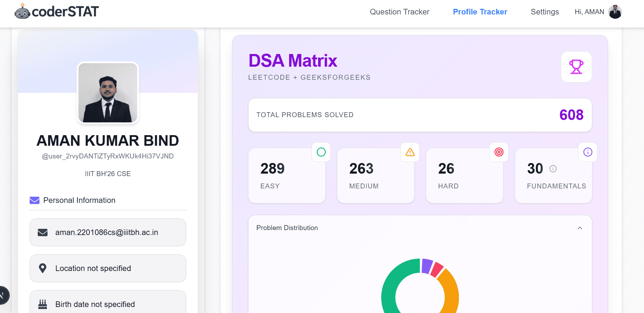Collapse the Problem Distribution section
Screen dimensions: 644x313
coord(579,228)
